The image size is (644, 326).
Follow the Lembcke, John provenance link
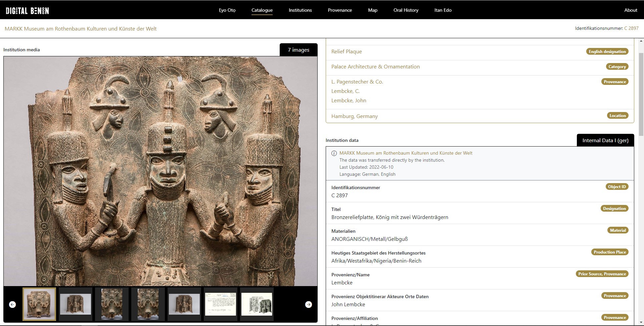349,101
